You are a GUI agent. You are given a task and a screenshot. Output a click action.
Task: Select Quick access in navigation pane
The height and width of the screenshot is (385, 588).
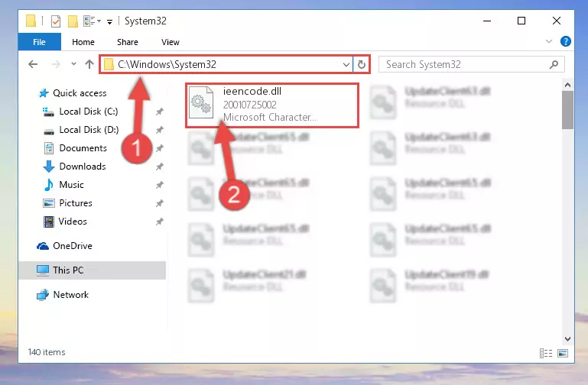73,93
